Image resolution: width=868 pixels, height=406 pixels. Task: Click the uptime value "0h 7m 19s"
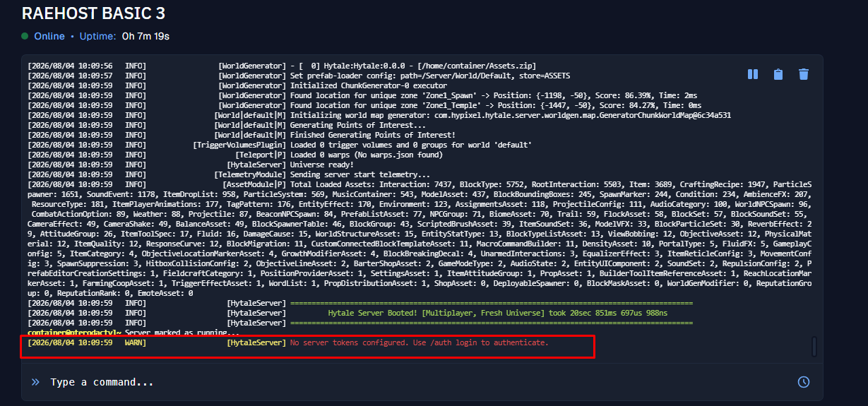pos(145,35)
